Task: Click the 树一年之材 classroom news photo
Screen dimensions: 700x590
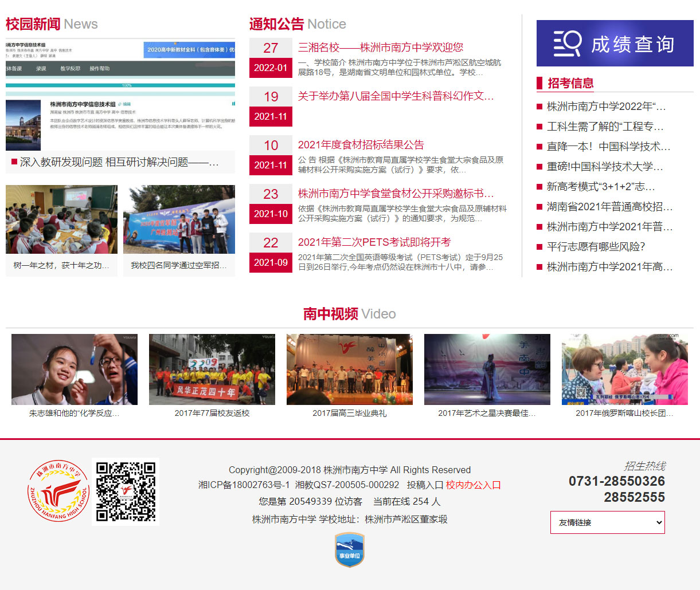Action: pyautogui.click(x=61, y=219)
